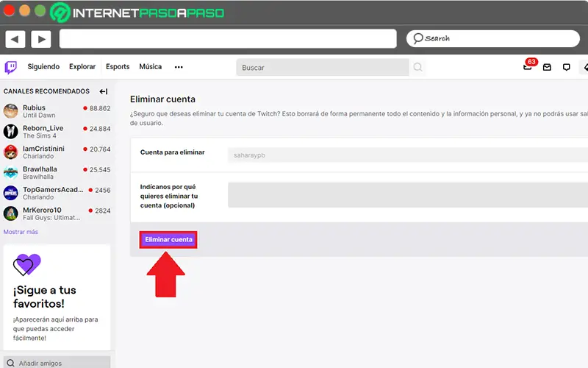
Task: Open Brawlhalla channel name
Action: pos(40,169)
